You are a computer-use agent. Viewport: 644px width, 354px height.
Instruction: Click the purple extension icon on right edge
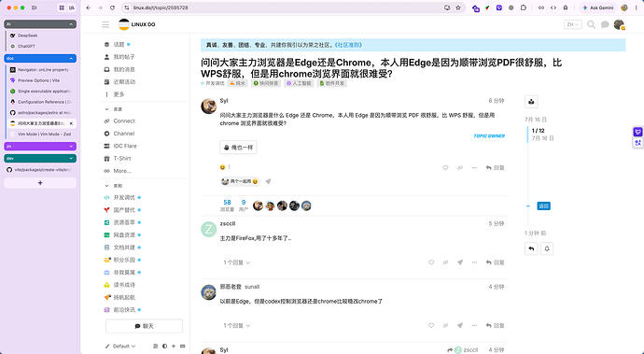tap(637, 132)
